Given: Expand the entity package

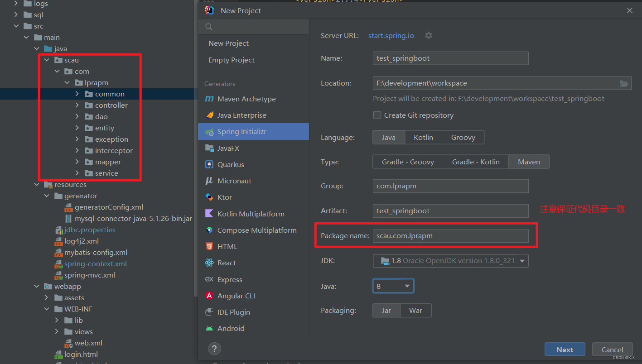Looking at the screenshot, I should pos(77,128).
